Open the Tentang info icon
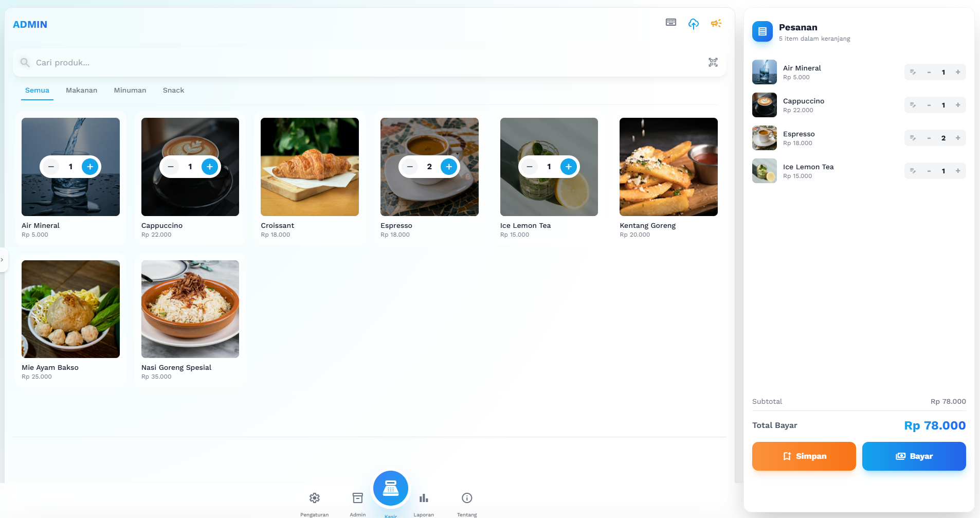 point(467,498)
